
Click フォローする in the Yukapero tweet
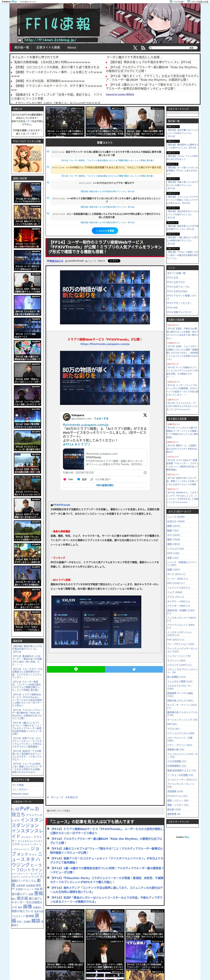[x=101, y=418]
